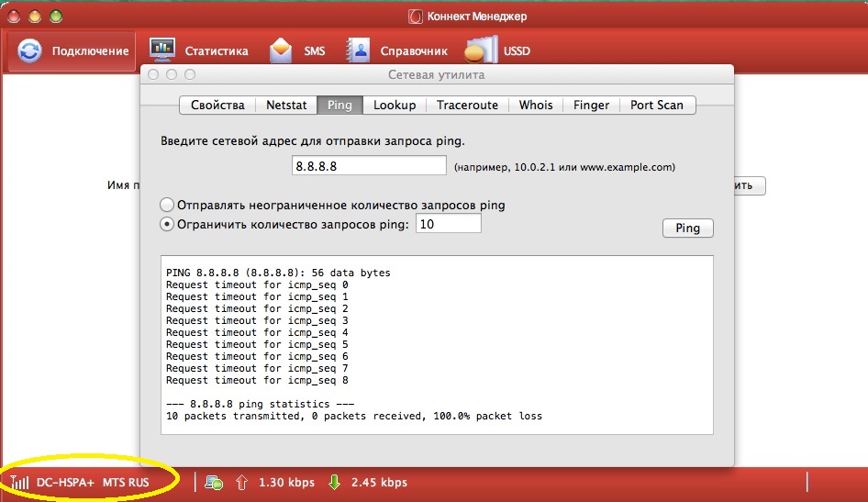868x502 pixels.
Task: Switch to the Finger tab
Action: pyautogui.click(x=591, y=106)
